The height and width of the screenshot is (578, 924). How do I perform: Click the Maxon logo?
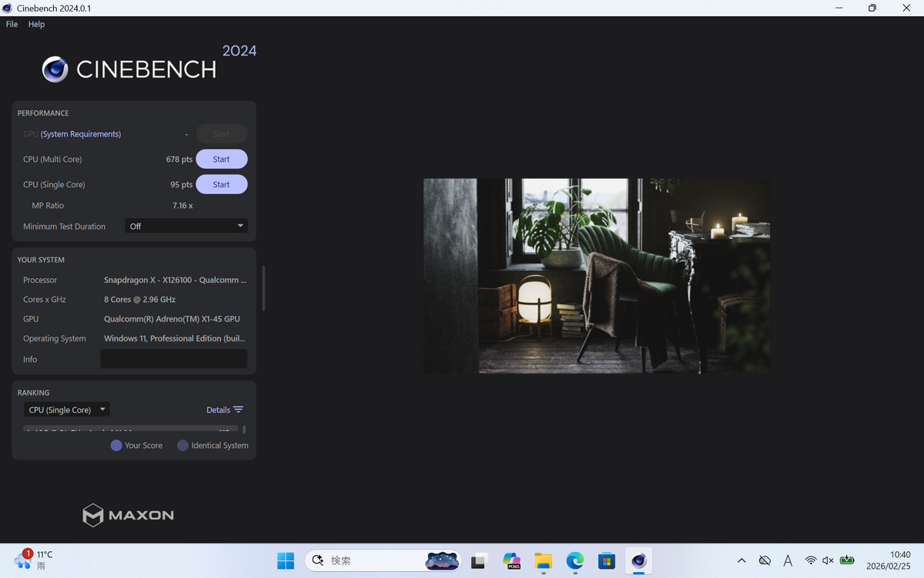129,515
